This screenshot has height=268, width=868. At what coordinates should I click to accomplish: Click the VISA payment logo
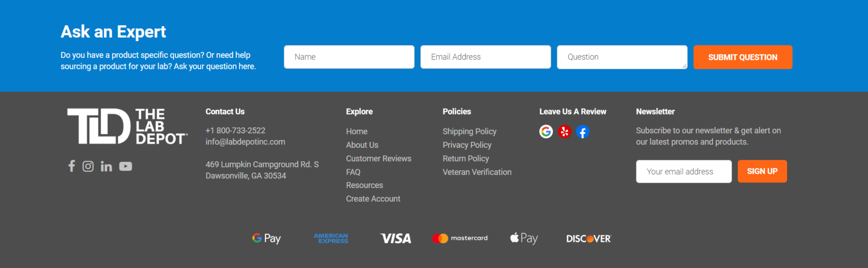coord(396,238)
